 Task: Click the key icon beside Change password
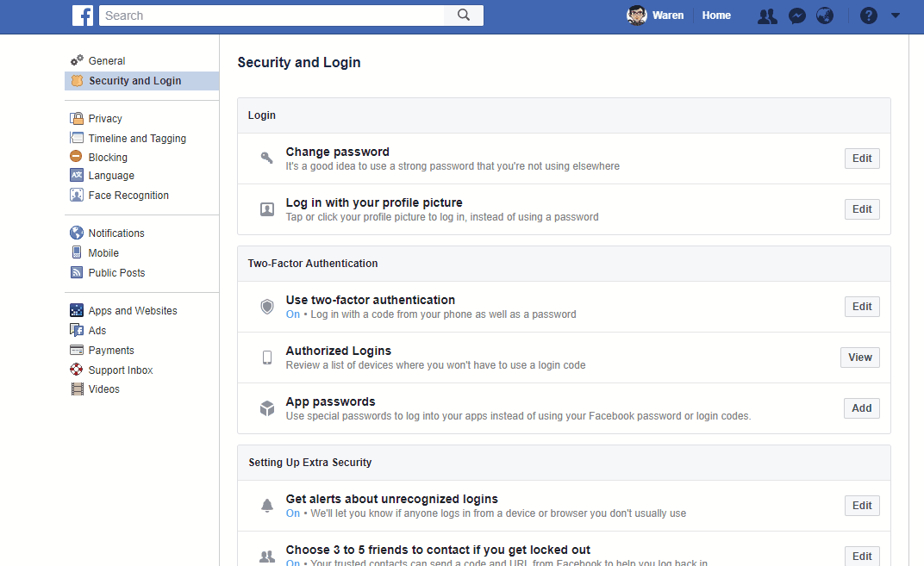266,157
